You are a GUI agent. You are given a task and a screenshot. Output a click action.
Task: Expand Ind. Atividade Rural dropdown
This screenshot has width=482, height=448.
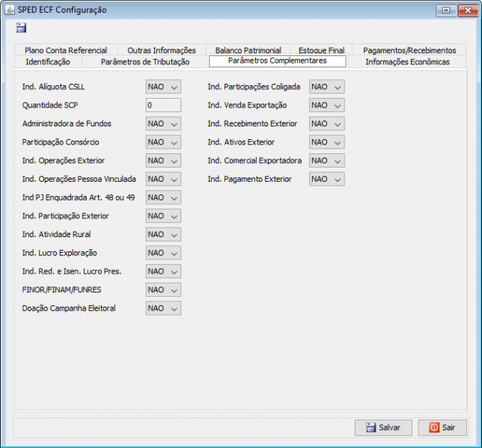click(x=163, y=234)
